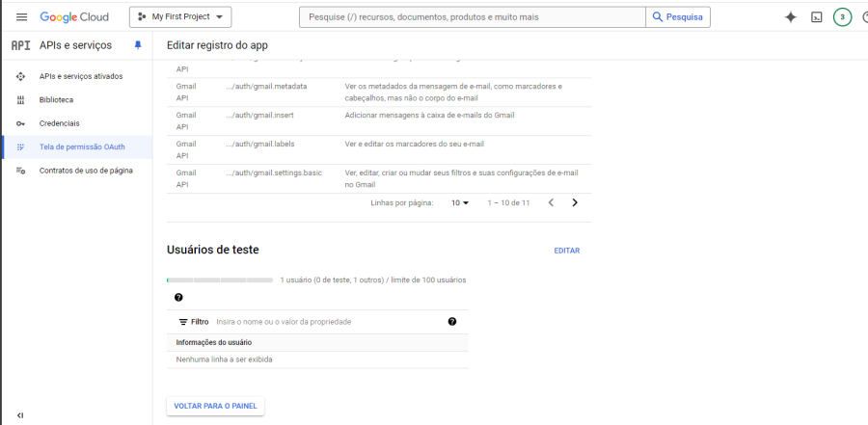Screen dimensions: 868x425
Task: Click the filter help question mark icon
Action: pyautogui.click(x=452, y=322)
